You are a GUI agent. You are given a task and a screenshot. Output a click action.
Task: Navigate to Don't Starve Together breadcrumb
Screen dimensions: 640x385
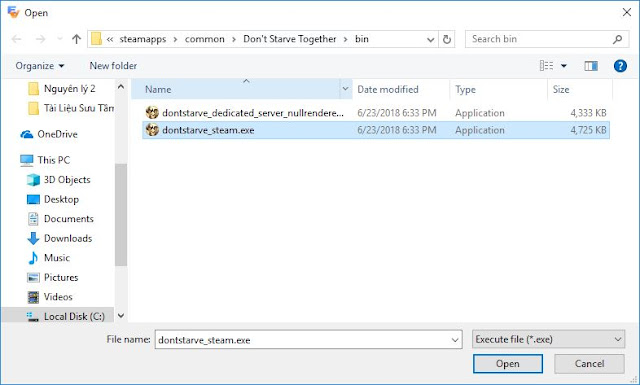(290, 39)
